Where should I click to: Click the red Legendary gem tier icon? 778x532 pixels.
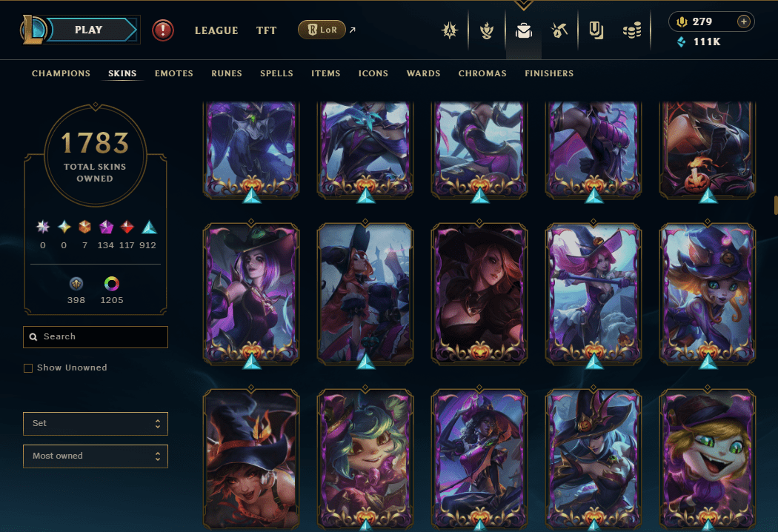pos(127,227)
